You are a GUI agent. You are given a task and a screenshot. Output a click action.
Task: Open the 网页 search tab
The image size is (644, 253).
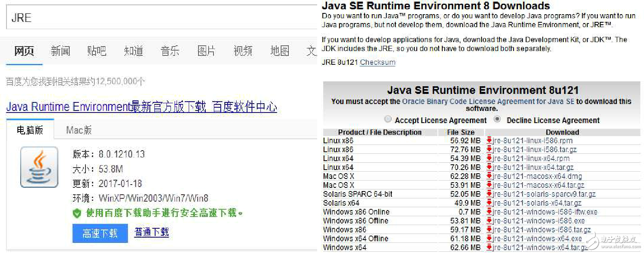coord(24,51)
